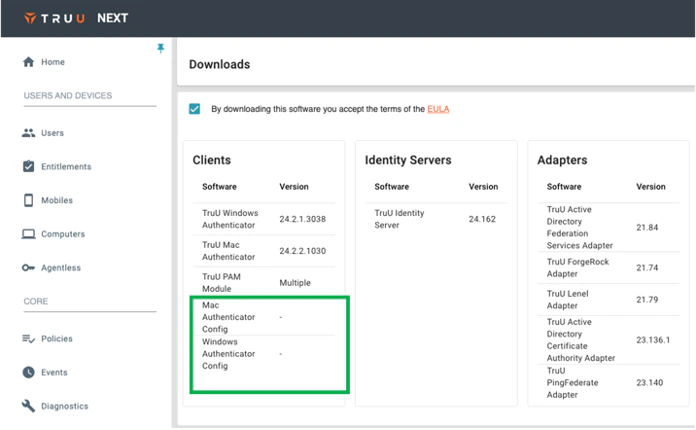Download TruU Mac Authenticator
The height and width of the screenshot is (430, 696).
pyautogui.click(x=229, y=251)
